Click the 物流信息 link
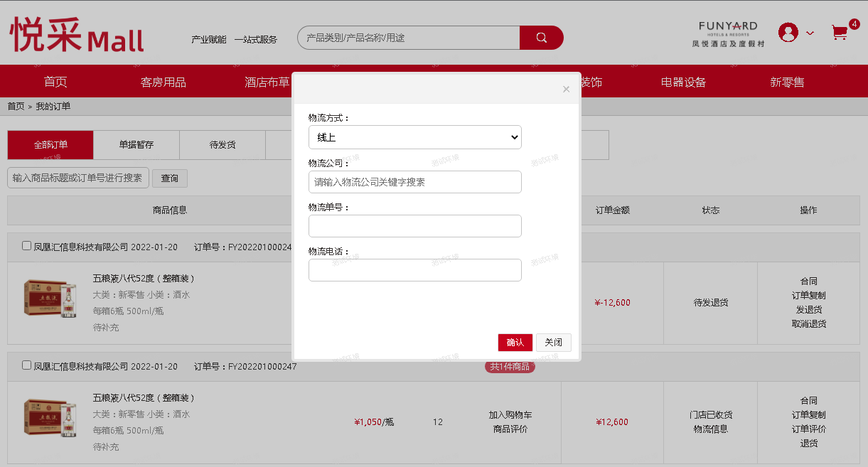Viewport: 868px width, 467px height. coord(711,429)
